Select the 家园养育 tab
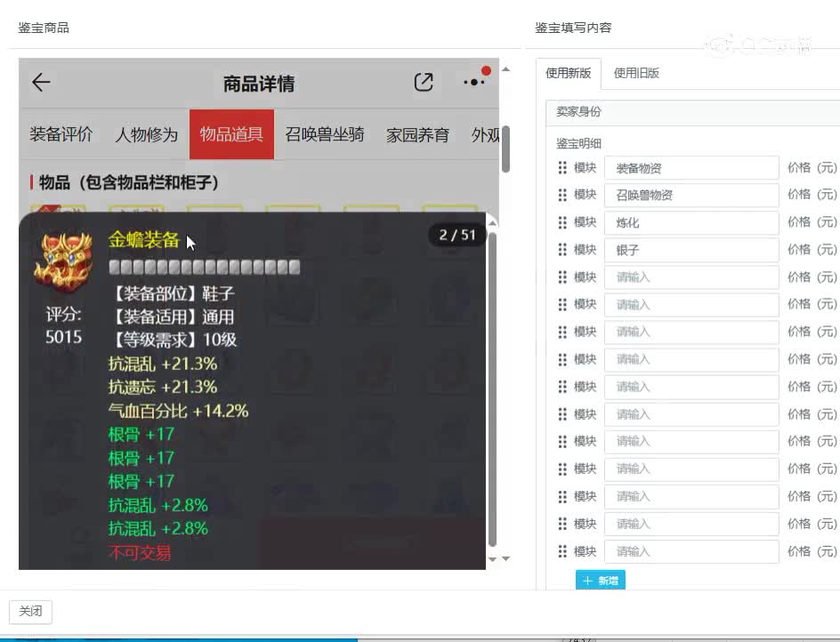Viewport: 840px width, 642px height. pos(417,134)
